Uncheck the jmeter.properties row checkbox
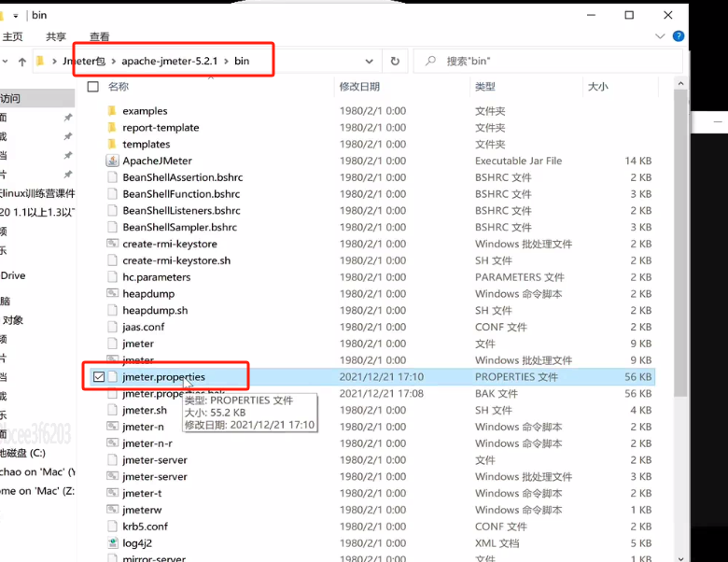This screenshot has width=728, height=562. (x=98, y=376)
